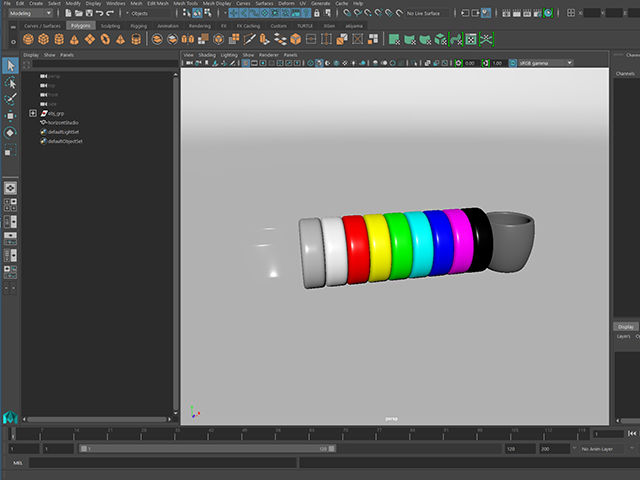Toggle the joint selection mask icon

click(244, 13)
